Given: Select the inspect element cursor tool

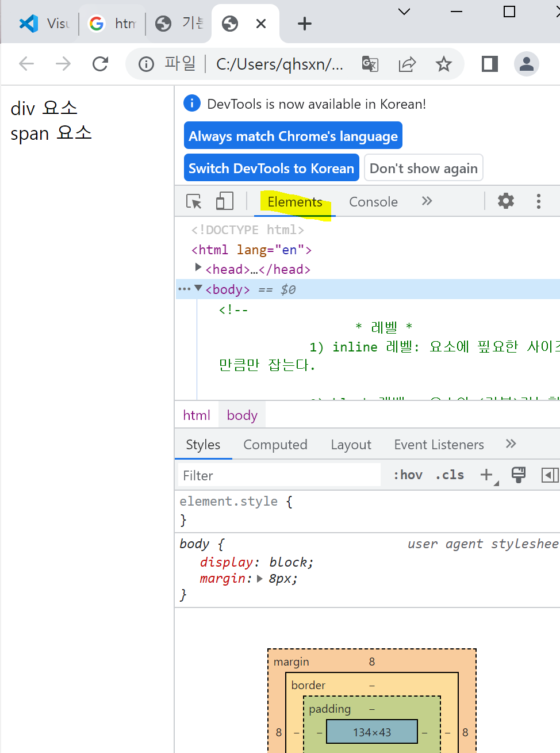Looking at the screenshot, I should (x=193, y=201).
